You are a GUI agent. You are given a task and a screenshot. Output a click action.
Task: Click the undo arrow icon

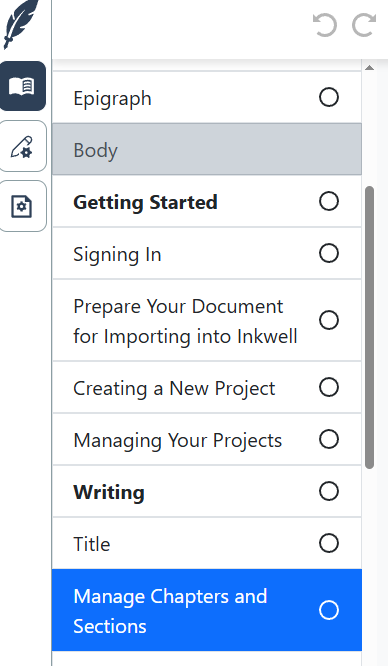(x=325, y=25)
